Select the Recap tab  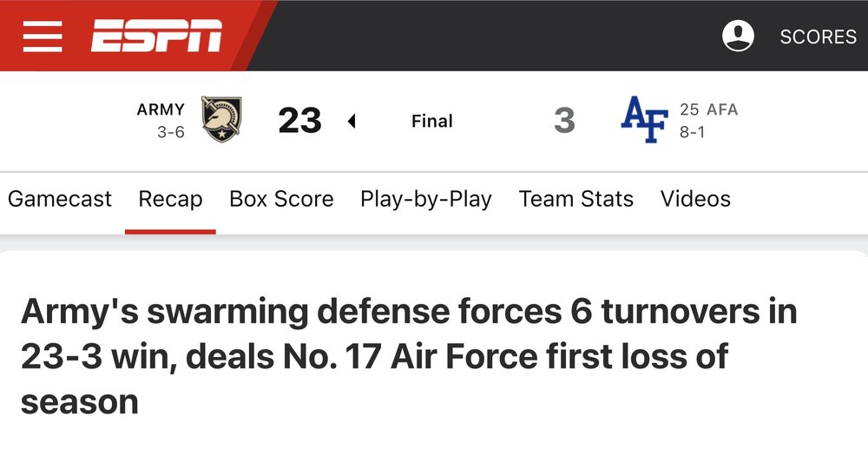170,199
